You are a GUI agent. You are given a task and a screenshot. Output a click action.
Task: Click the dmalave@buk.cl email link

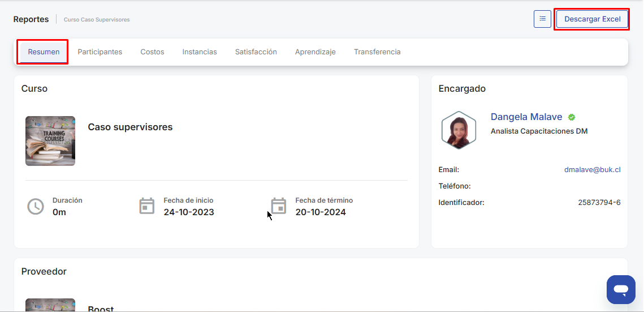[x=592, y=169]
